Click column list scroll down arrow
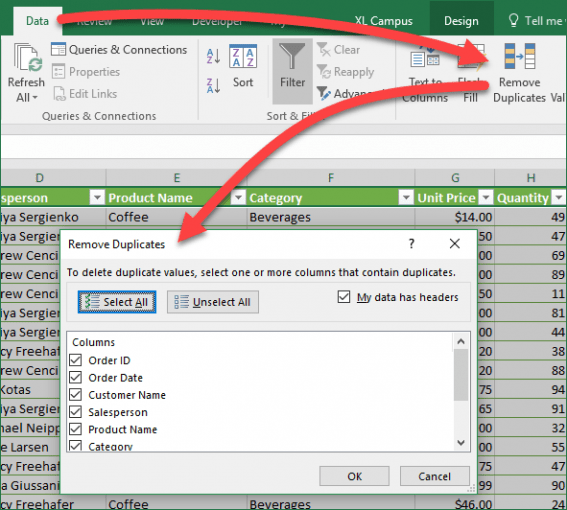This screenshot has height=510, width=567. [461, 442]
